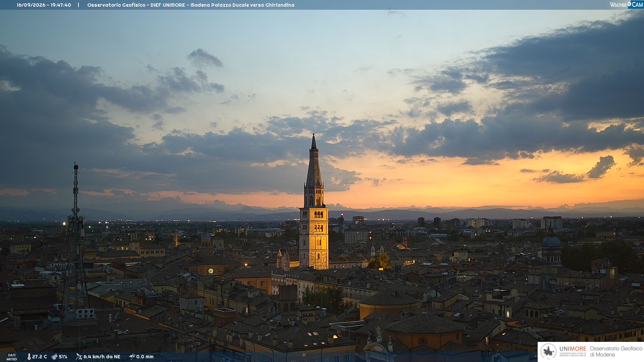The height and width of the screenshot is (362, 644).
Task: Click the UNIMORE wordmark in the corner
Action: pos(573,349)
